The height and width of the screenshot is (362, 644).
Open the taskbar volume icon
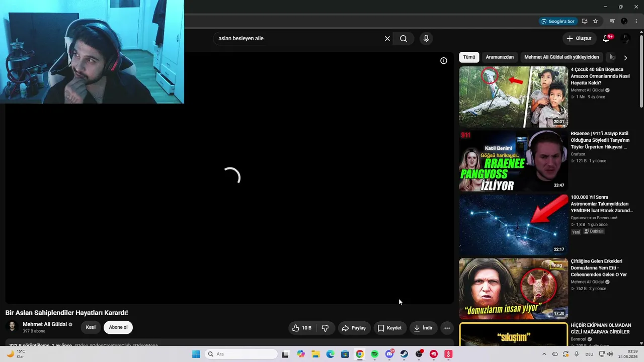click(610, 354)
